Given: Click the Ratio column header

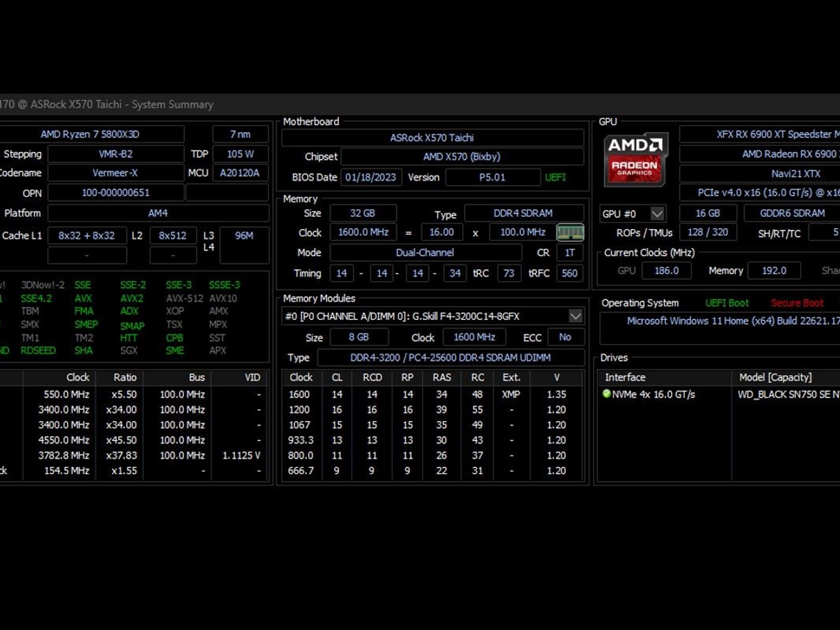Looking at the screenshot, I should pyautogui.click(x=119, y=377).
